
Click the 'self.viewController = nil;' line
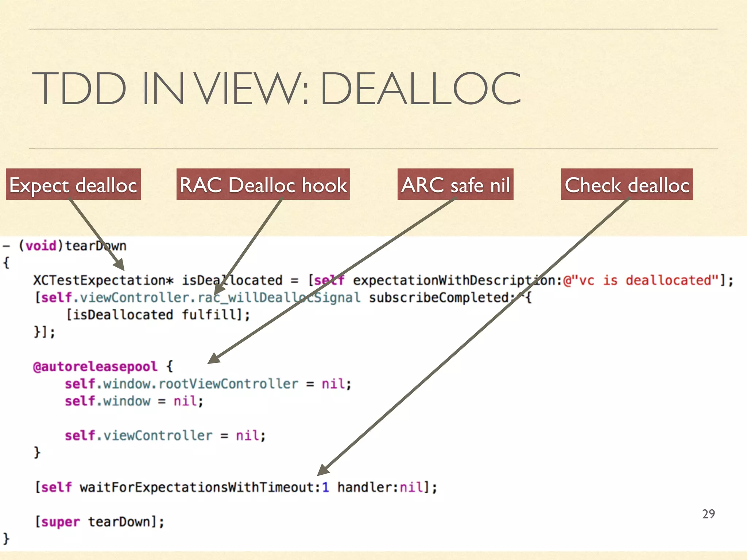click(165, 436)
